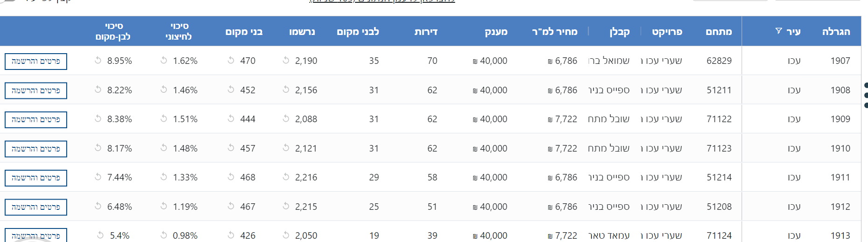The height and width of the screenshot is (242, 868).
Task: Open פרטים והרשמה for lottery 1908
Action: [36, 90]
